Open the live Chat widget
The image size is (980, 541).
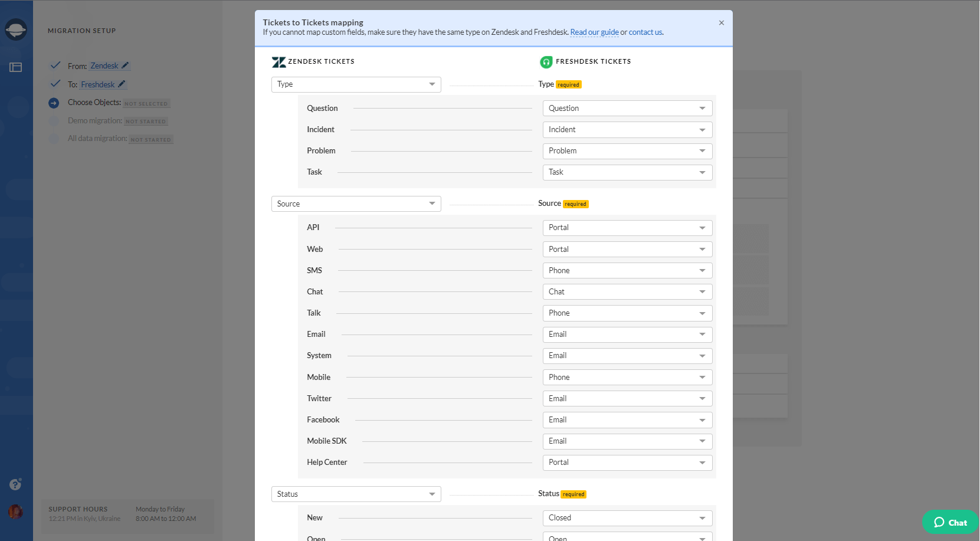point(950,522)
